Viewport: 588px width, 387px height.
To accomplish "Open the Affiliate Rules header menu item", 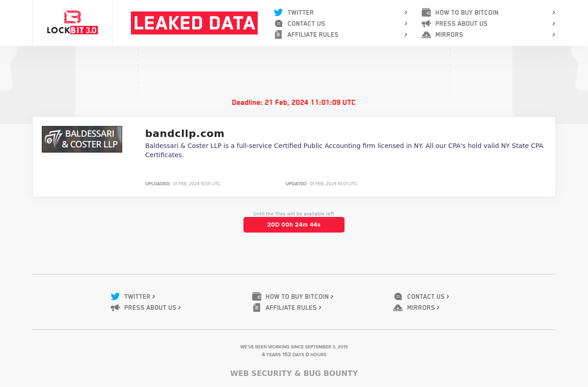I will 313,34.
